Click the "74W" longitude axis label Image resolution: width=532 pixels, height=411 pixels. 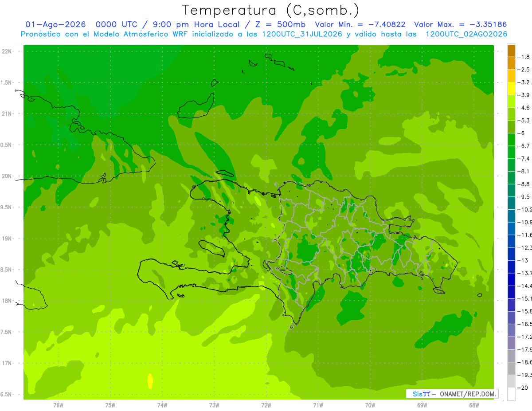point(162,405)
